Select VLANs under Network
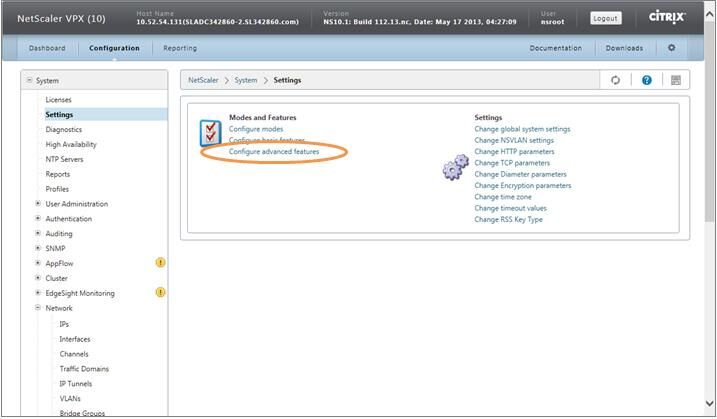 (x=70, y=398)
